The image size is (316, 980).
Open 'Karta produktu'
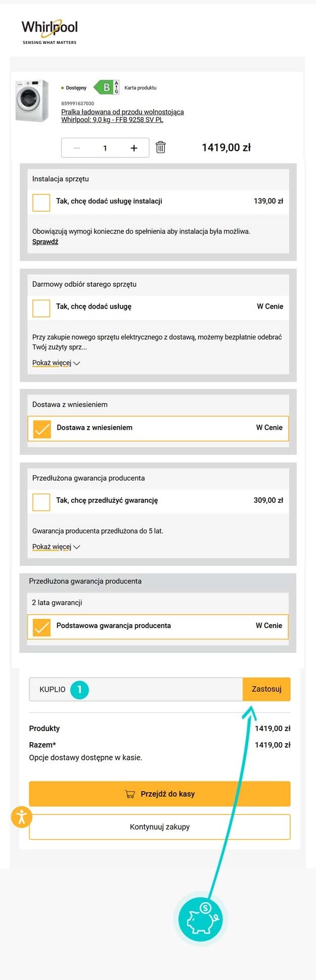point(141,87)
